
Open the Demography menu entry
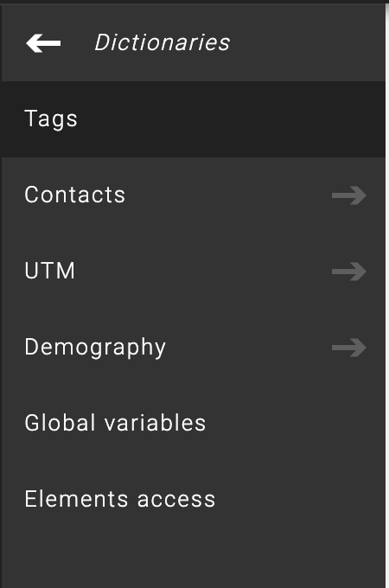coord(193,348)
